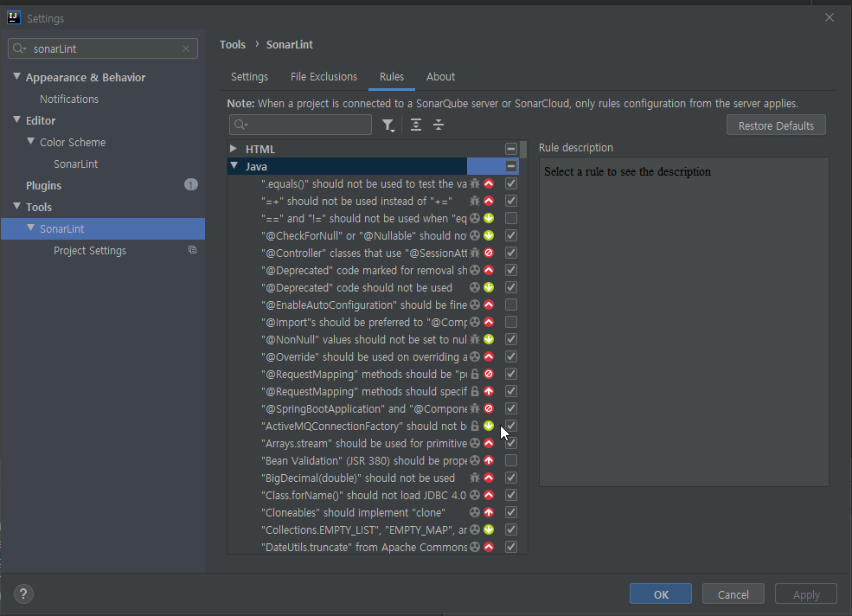The height and width of the screenshot is (616, 852).
Task: Clear the sonarLint settings search text
Action: 186,48
